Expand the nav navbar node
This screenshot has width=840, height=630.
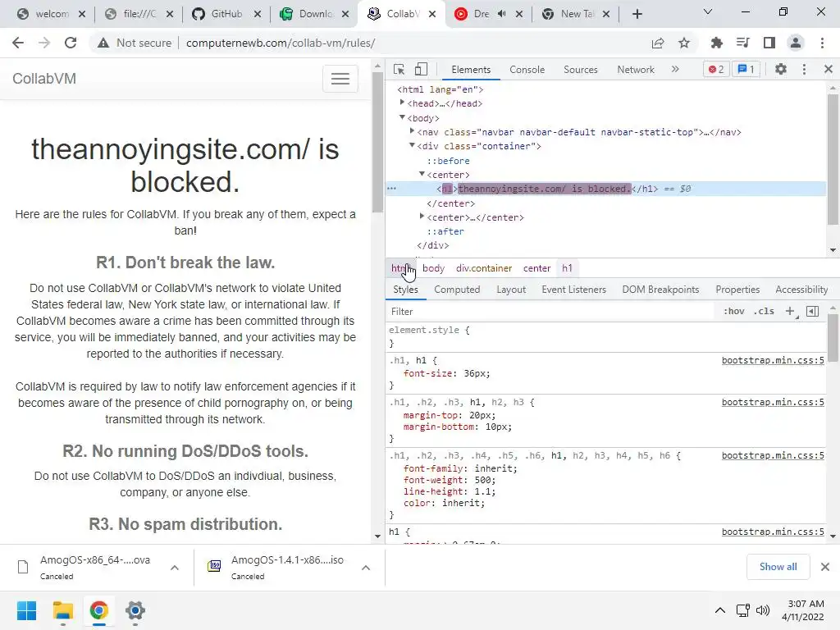coord(412,131)
